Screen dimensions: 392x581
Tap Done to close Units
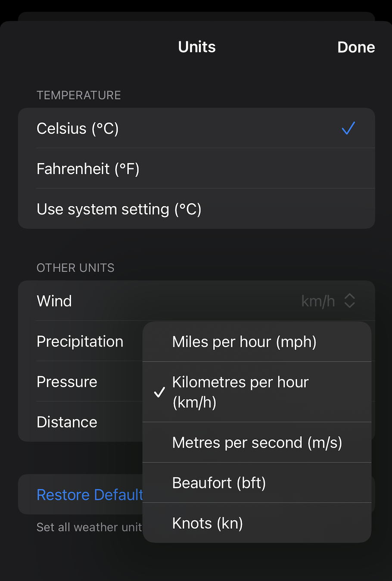point(356,47)
